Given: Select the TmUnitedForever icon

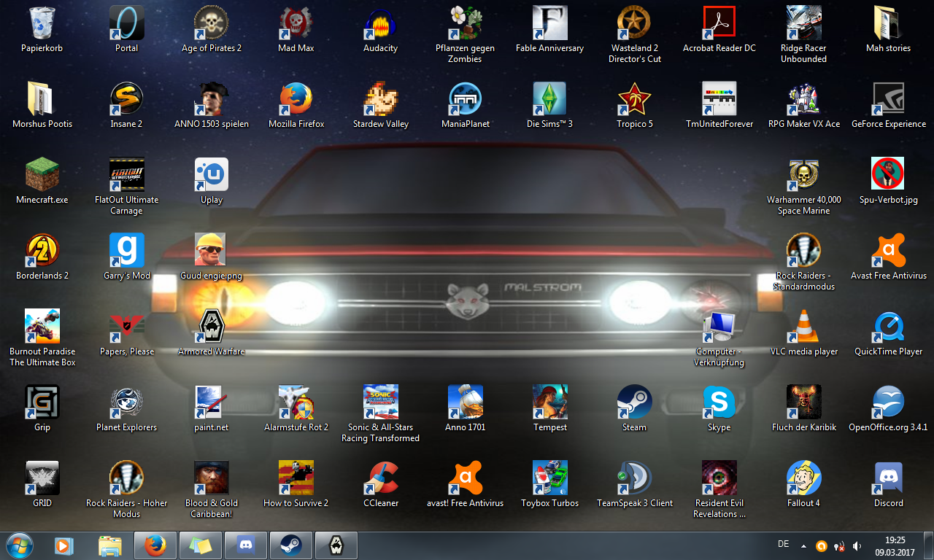Looking at the screenshot, I should pos(719,99).
